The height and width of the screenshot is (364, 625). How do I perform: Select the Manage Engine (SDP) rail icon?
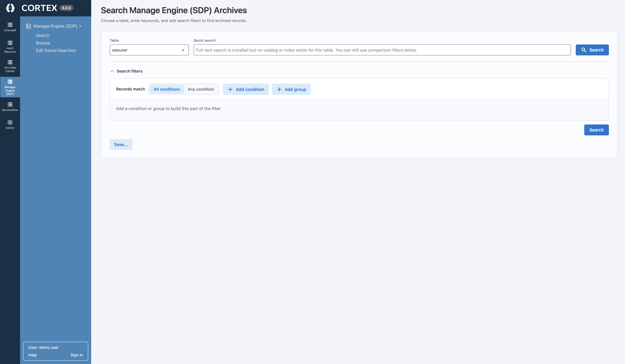pos(10,87)
